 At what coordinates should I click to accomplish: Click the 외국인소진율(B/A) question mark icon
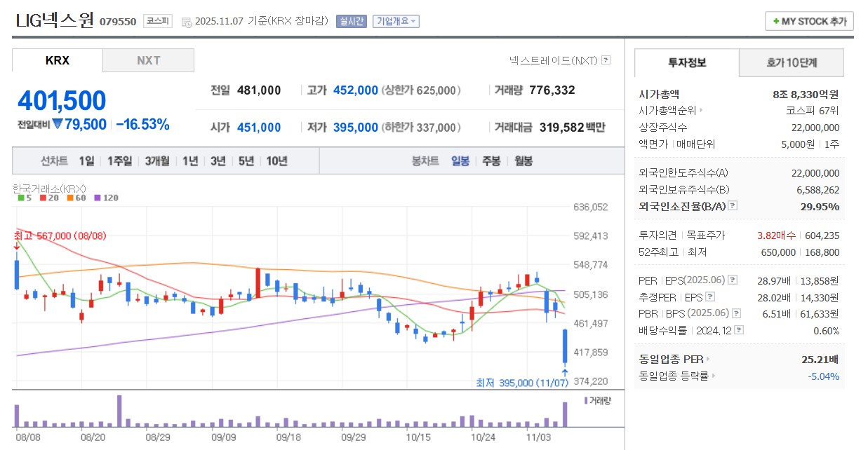coord(733,205)
